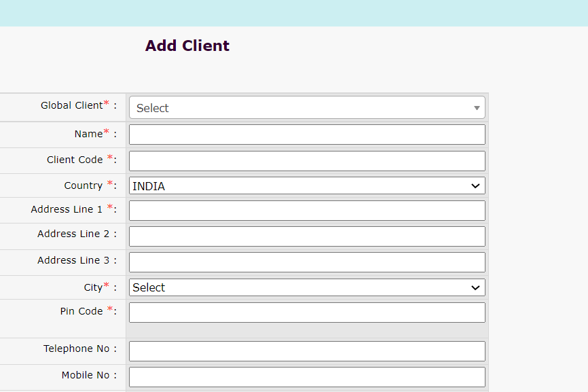The width and height of the screenshot is (588, 392).
Task: Select the Telephone No input box
Action: click(x=307, y=351)
